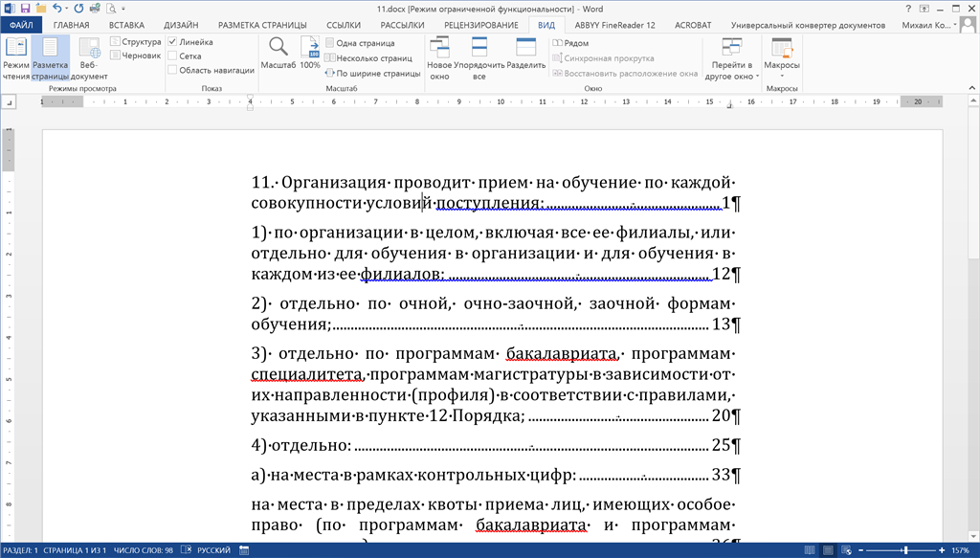Switch to the РЕЦЕНЗИРОВАНИЕ tab
The height and width of the screenshot is (558, 980).
pos(481,25)
